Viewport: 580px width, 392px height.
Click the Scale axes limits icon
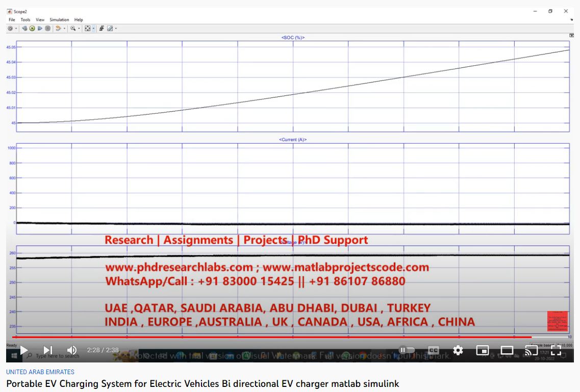point(87,29)
